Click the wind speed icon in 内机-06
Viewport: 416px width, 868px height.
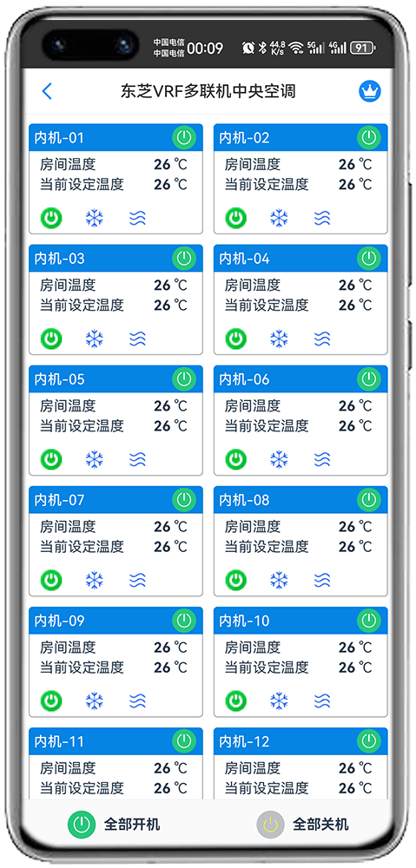coord(322,459)
